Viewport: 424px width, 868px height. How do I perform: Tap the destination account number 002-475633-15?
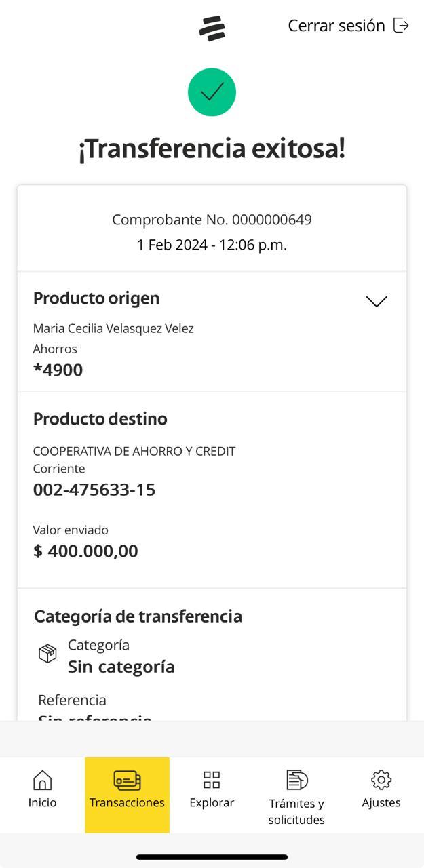pos(94,490)
